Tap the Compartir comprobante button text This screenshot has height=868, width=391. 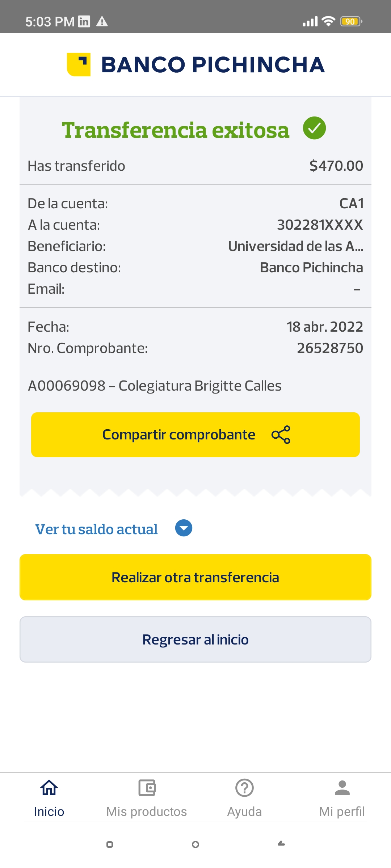(x=179, y=435)
